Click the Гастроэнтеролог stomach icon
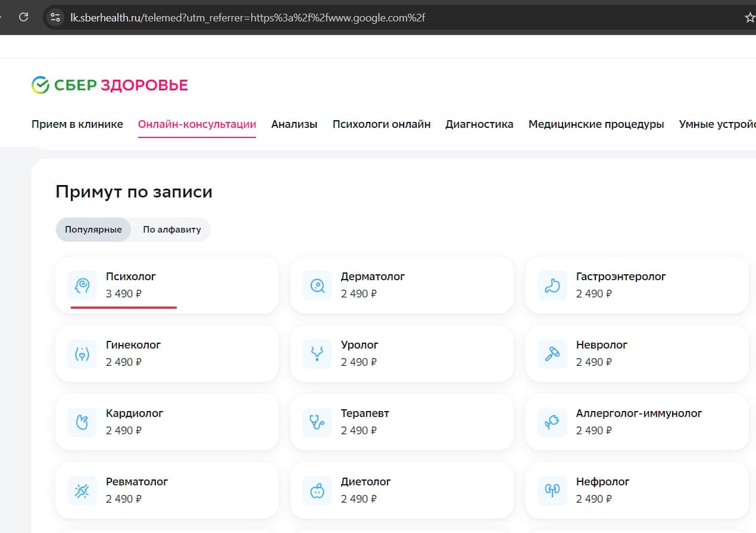 552,286
